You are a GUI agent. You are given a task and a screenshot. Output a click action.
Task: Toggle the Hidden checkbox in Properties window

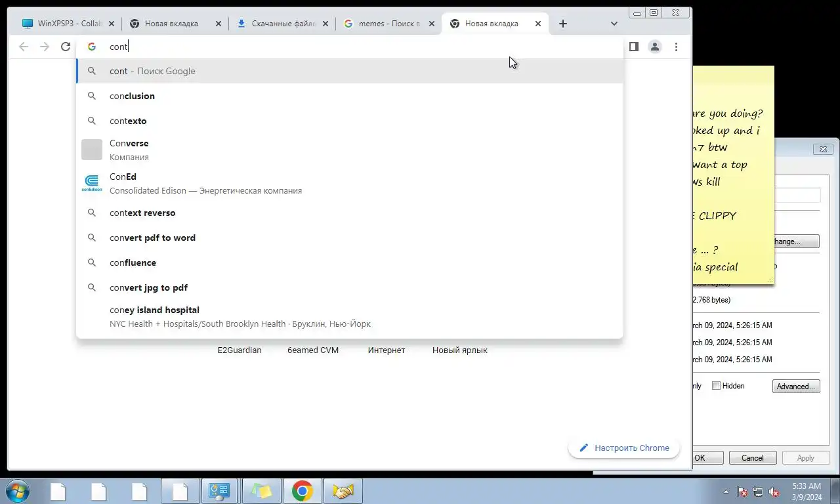pyautogui.click(x=717, y=386)
